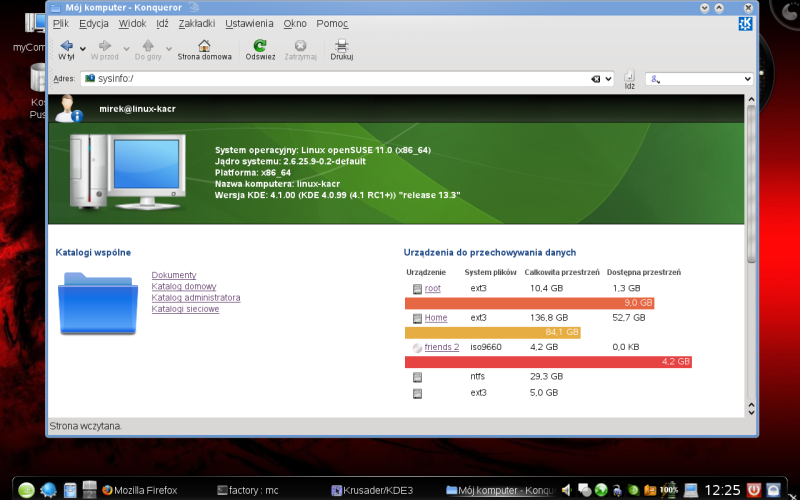800x500 pixels.
Task: Open the openSUSE launcher menu in panel
Action: tap(27, 490)
